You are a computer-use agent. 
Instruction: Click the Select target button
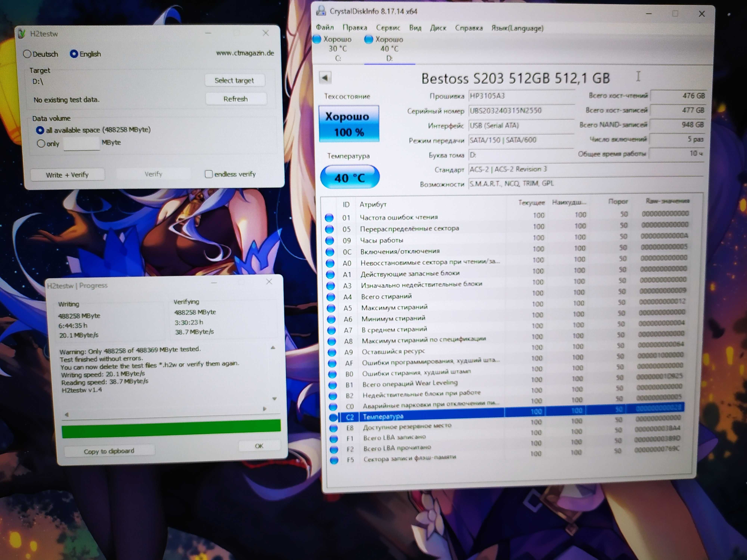point(234,80)
